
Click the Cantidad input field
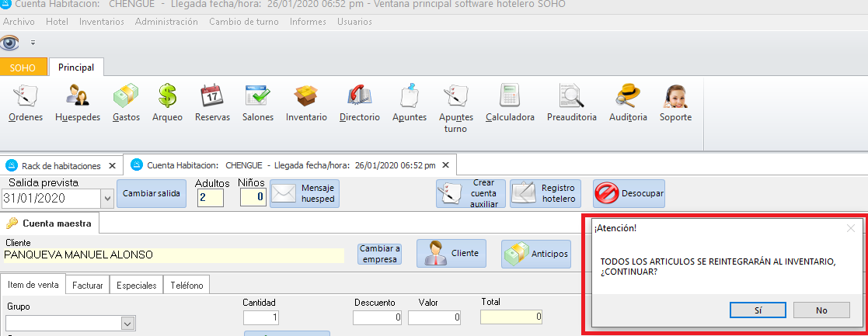[x=260, y=317]
